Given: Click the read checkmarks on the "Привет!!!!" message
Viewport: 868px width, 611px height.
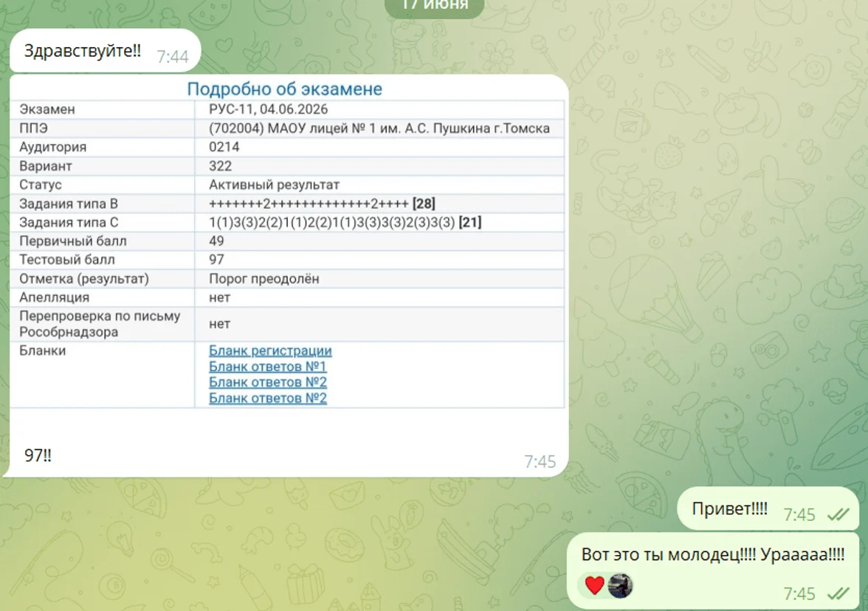Looking at the screenshot, I should click(x=838, y=515).
